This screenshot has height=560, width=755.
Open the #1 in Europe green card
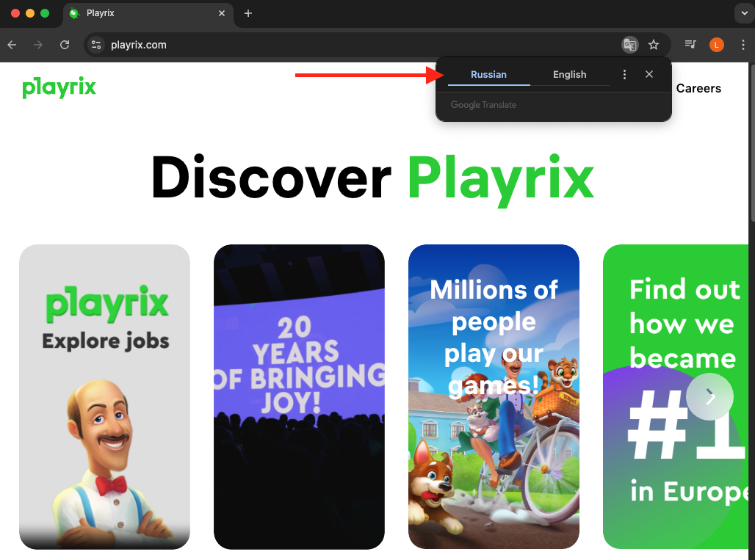(x=676, y=397)
